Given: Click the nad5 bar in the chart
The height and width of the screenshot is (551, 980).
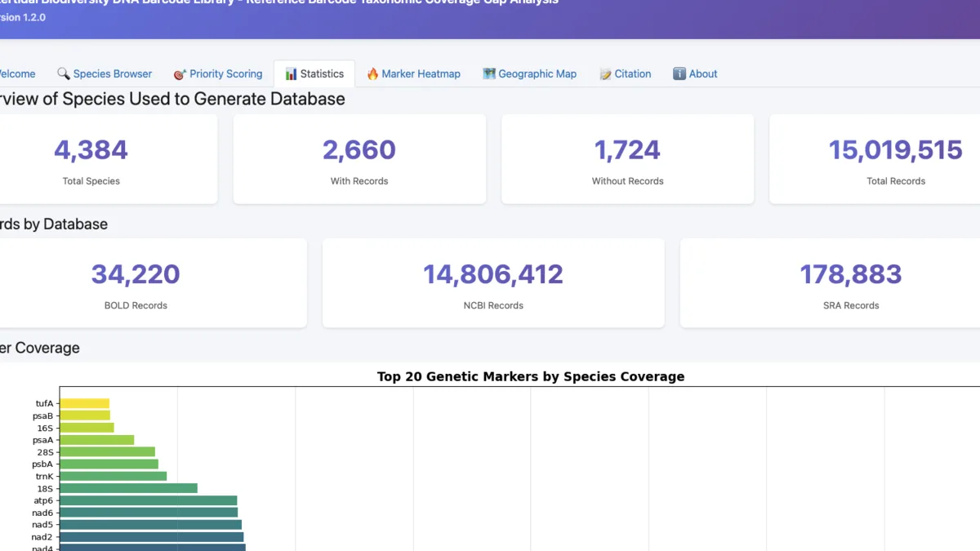Looking at the screenshot, I should tap(150, 525).
